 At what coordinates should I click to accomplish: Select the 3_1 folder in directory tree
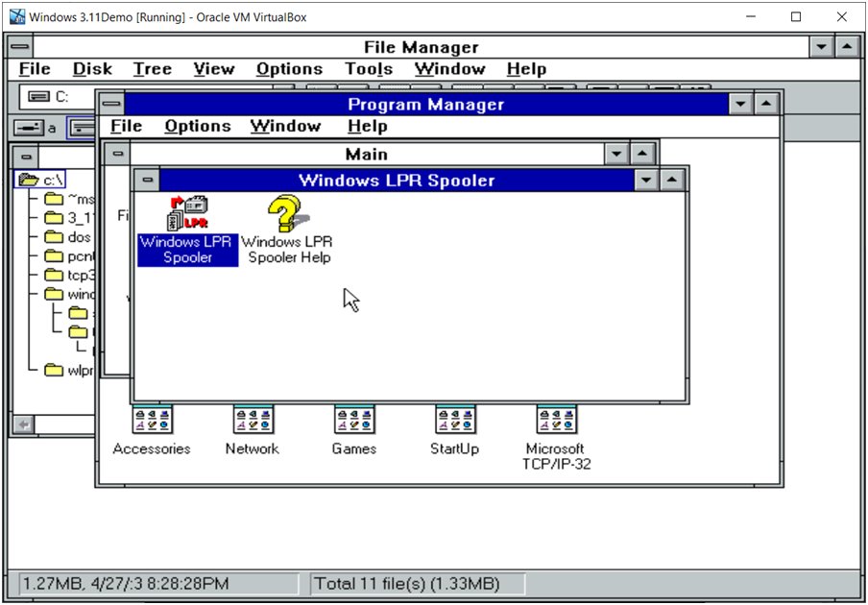point(69,218)
